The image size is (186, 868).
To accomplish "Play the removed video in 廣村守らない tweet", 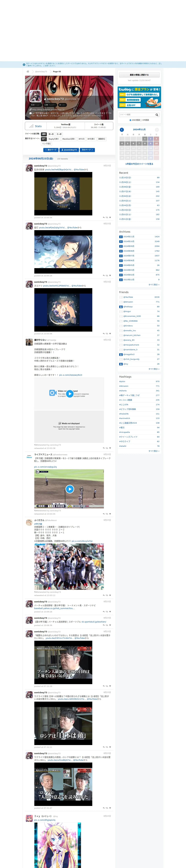I will [70, 393].
